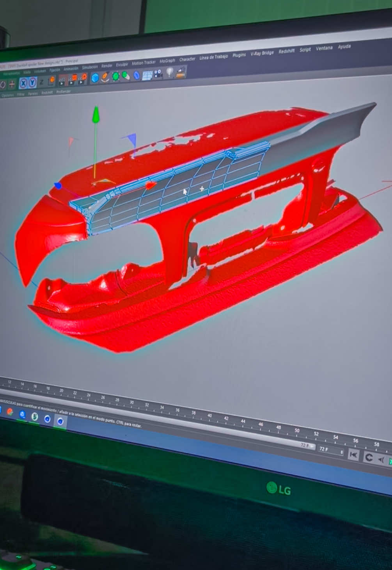
Task: Open the Render Settings gear clapperboard
Action: [x=83, y=78]
